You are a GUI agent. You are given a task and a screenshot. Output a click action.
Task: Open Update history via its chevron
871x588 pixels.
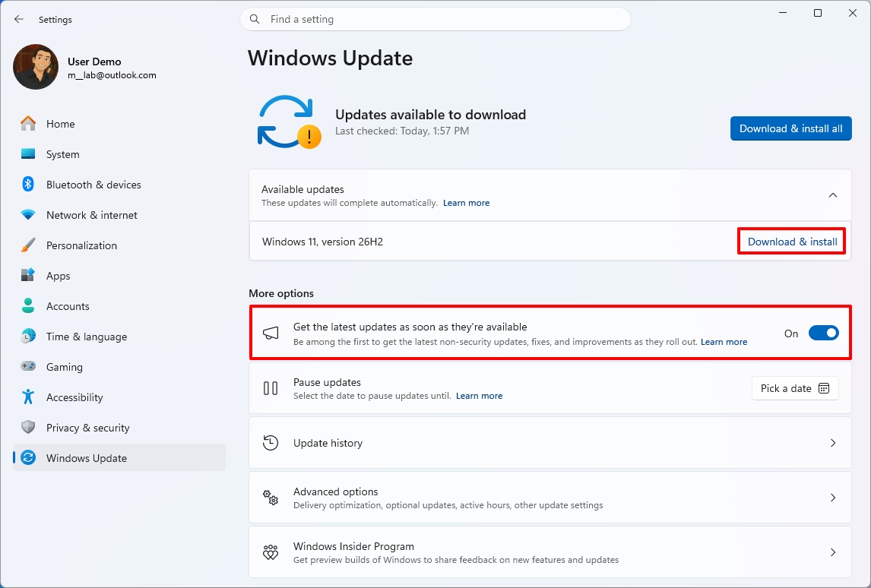pos(833,443)
